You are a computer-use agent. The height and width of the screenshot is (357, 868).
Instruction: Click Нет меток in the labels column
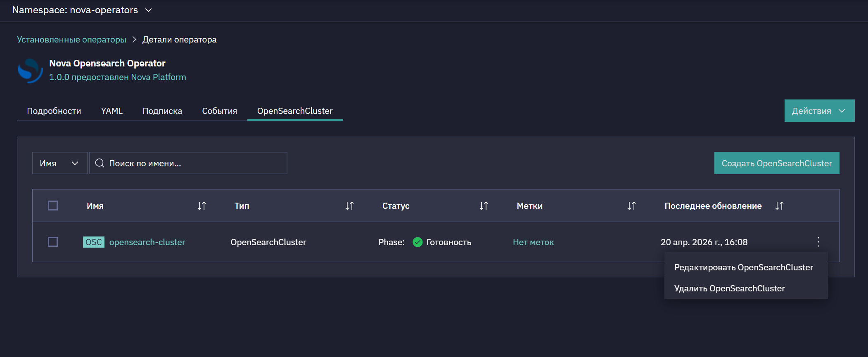(533, 242)
